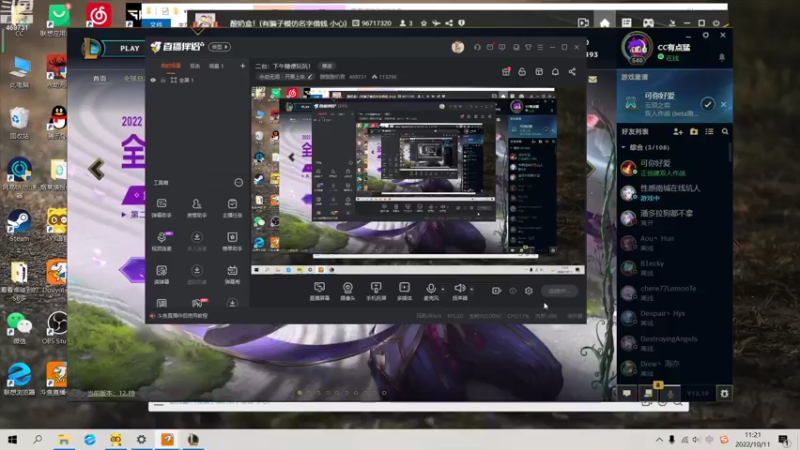Viewport: 800px width, 450px height.
Task: Open chat bubble at friends panel bottom
Action: click(627, 393)
